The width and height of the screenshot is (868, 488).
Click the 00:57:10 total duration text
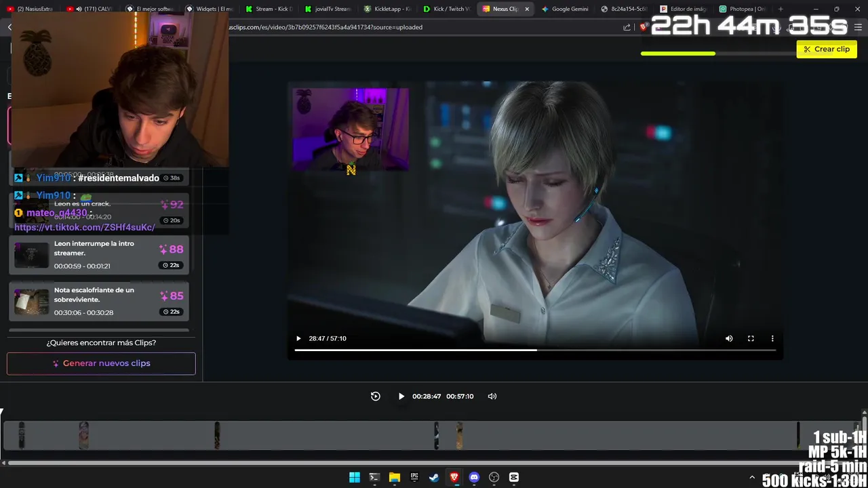460,396
